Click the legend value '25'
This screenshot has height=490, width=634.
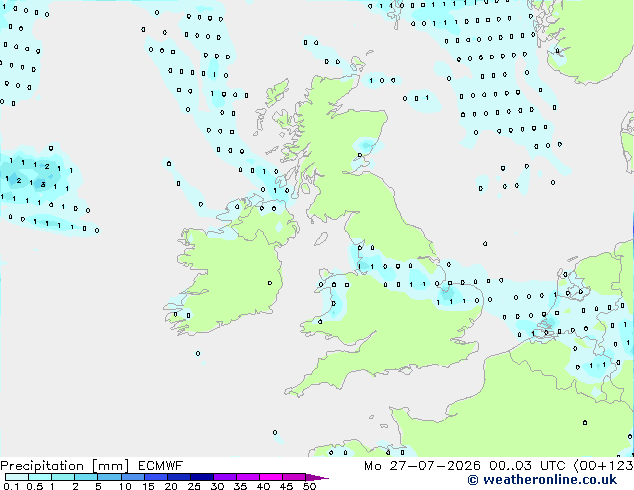point(194,486)
